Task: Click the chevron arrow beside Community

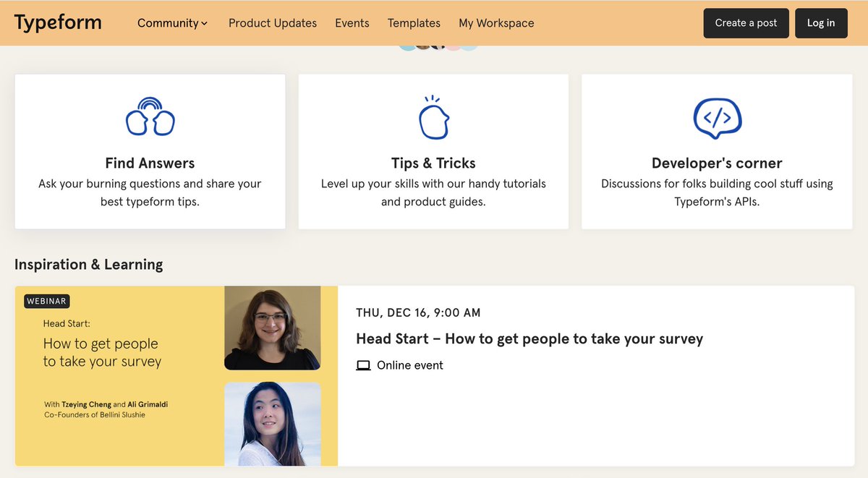Action: [x=205, y=24]
